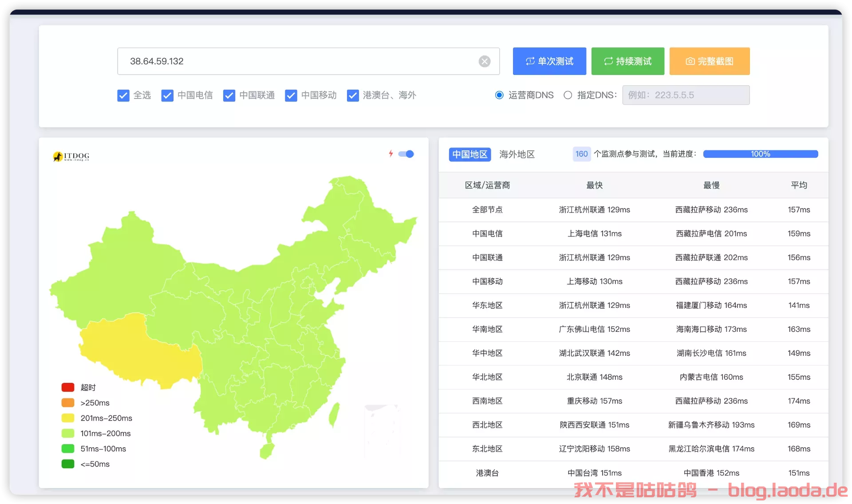The image size is (852, 504).
Task: Clear the IP address input using the X icon
Action: point(485,61)
